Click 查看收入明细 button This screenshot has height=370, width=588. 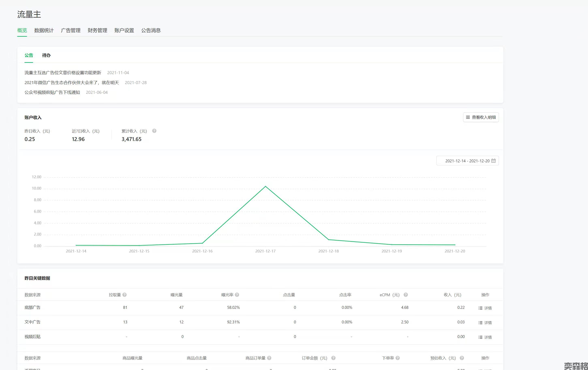(481, 118)
